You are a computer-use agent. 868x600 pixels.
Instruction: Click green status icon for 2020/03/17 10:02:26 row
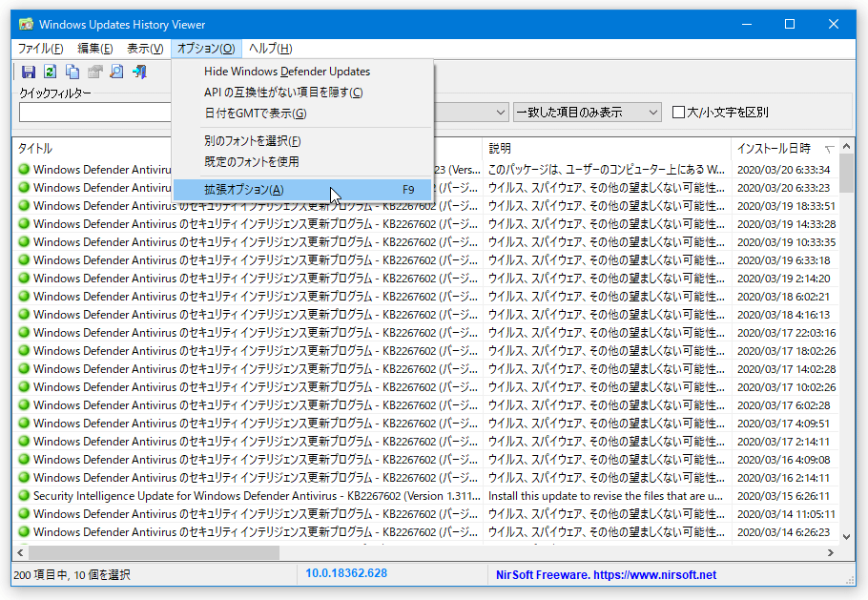pyautogui.click(x=24, y=387)
